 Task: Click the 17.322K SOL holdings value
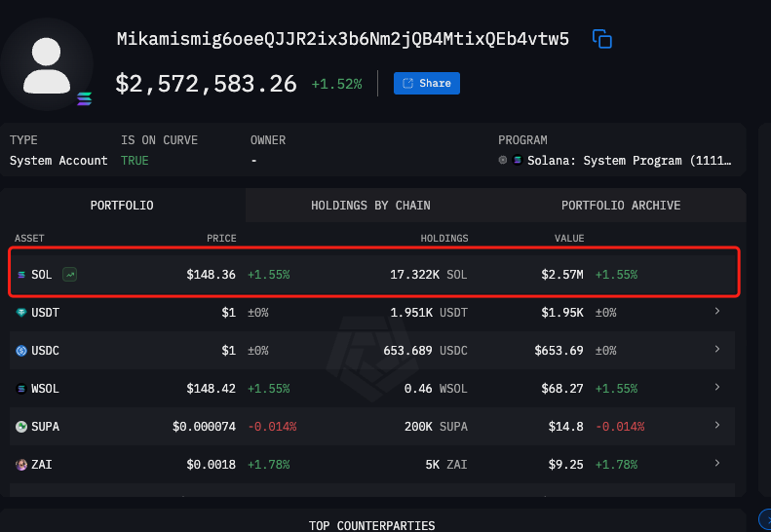pyautogui.click(x=428, y=275)
